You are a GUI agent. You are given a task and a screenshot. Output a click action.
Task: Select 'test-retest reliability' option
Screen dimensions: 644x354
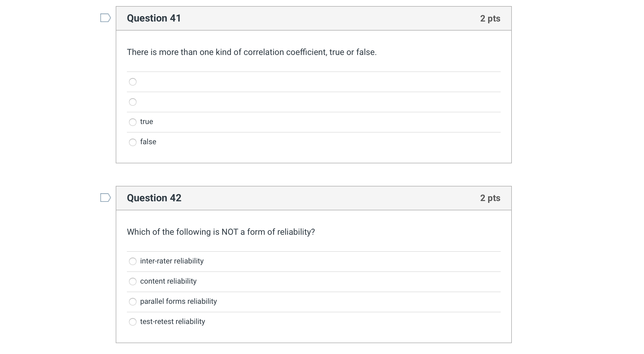[133, 322]
